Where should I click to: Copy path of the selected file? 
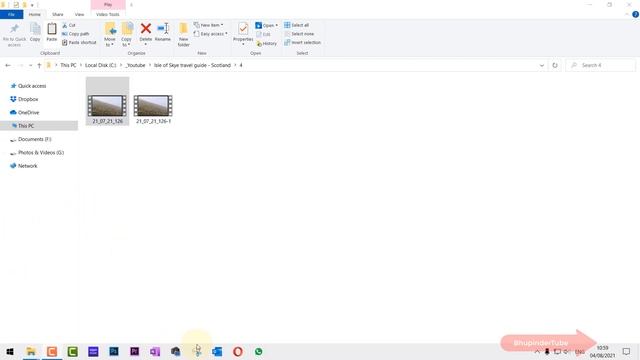[x=76, y=34]
